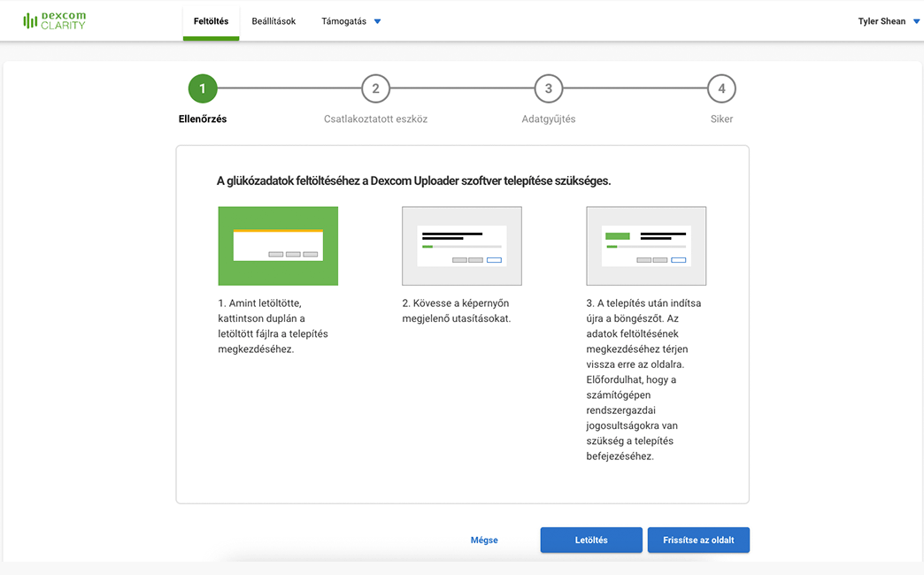
Task: Click the Mégse cancel link
Action: tap(484, 540)
